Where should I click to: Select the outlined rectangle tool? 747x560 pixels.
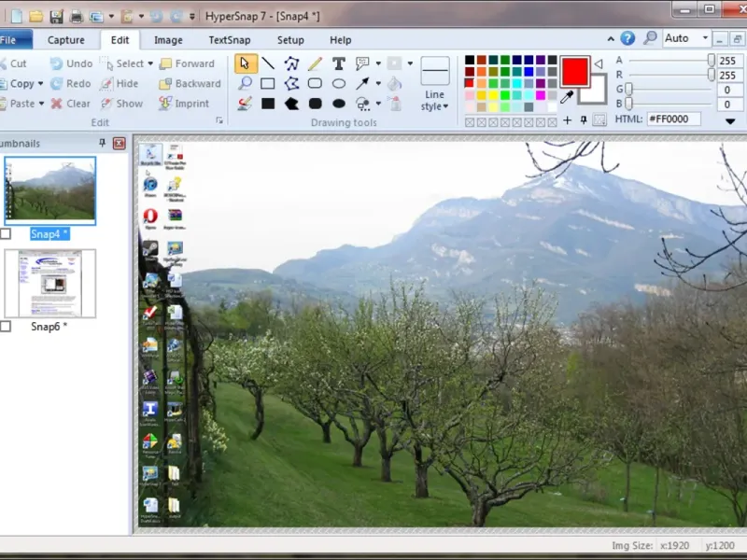click(x=268, y=84)
